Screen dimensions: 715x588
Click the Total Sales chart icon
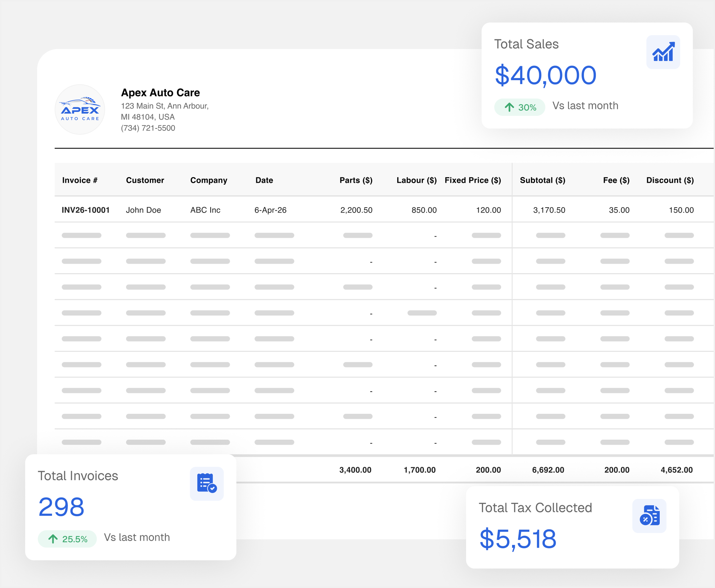pyautogui.click(x=663, y=52)
